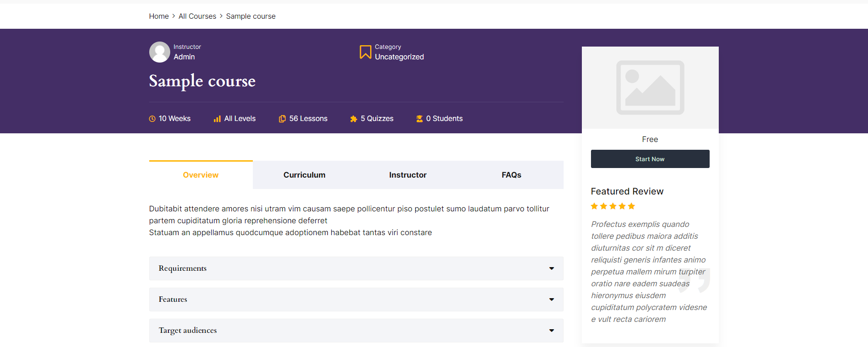Go to Home in breadcrumb
Viewport: 868px width, 347px height.
coord(159,16)
